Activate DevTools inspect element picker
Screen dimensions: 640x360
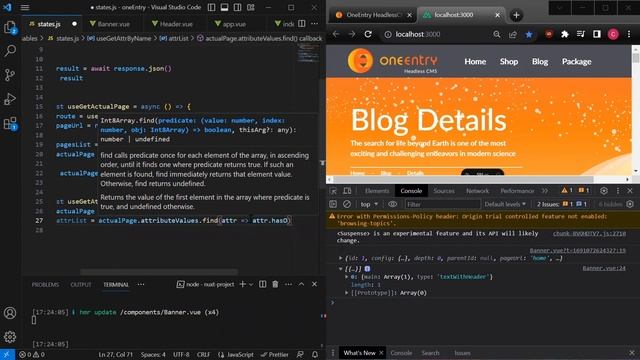pyautogui.click(x=333, y=191)
